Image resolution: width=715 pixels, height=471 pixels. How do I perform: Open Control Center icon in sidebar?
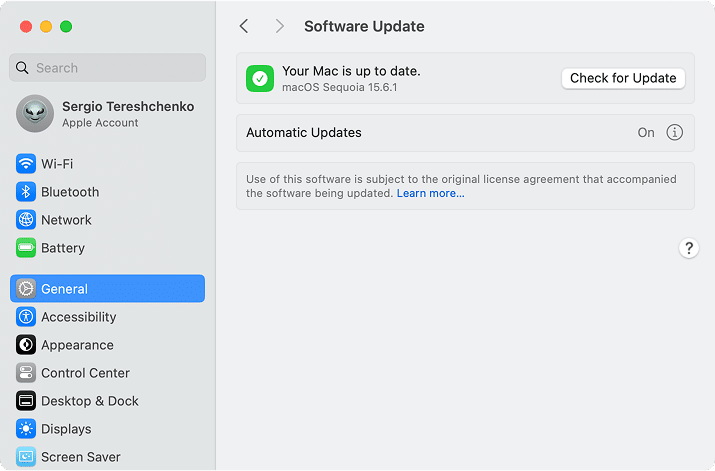[26, 373]
